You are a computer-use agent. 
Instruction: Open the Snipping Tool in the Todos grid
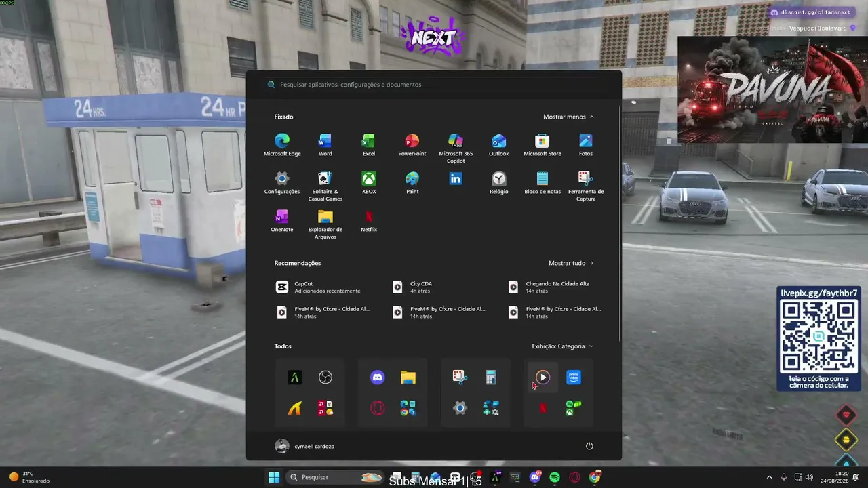coord(460,378)
